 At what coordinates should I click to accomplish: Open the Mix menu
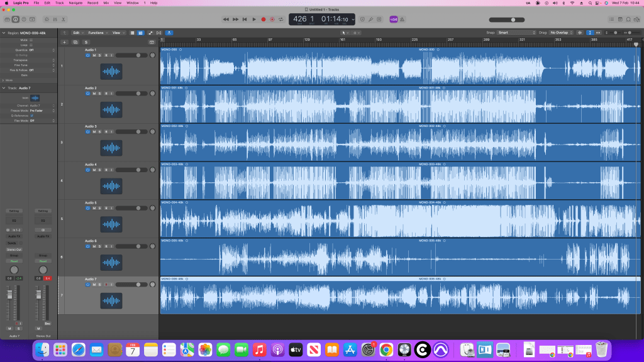point(106,3)
